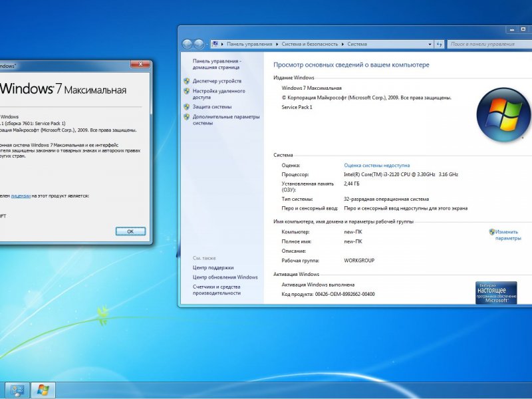Click the Поиск в панели управления search field
The width and height of the screenshot is (532, 399).
click(489, 44)
